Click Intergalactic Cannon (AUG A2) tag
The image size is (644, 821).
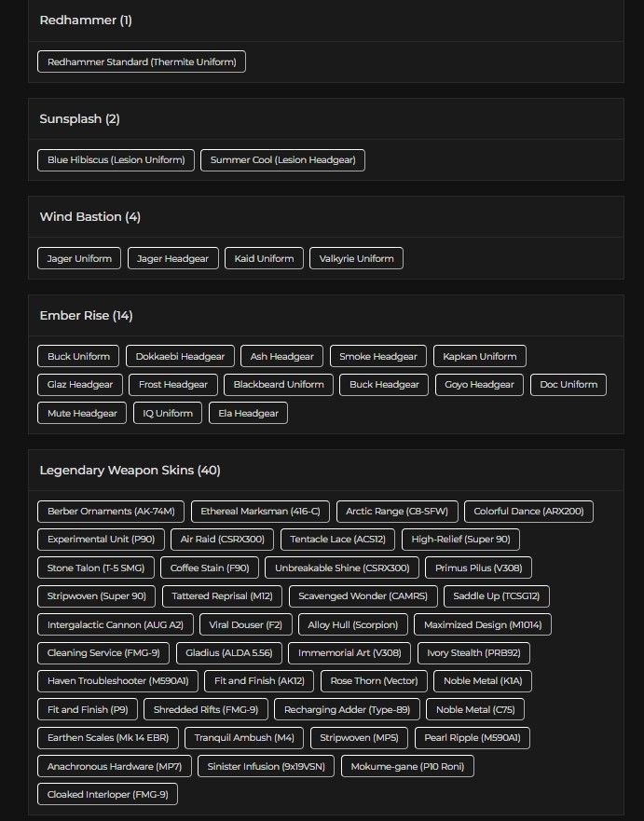tap(116, 625)
